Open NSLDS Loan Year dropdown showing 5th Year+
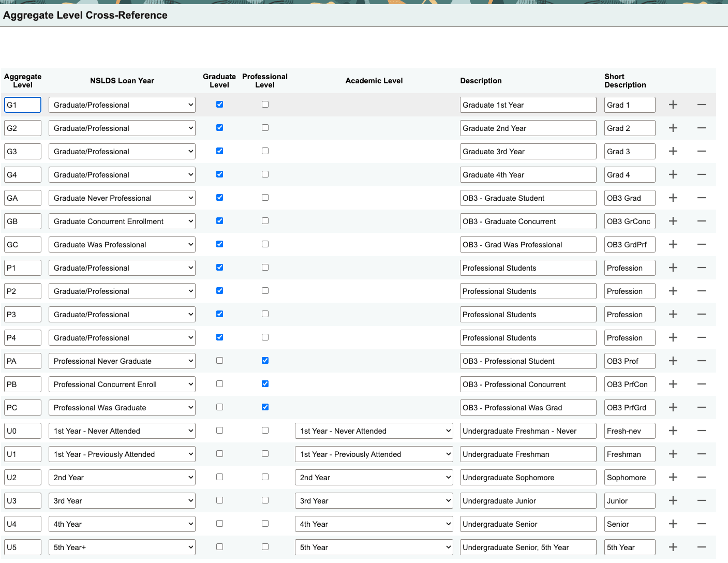This screenshot has height=563, width=728. tap(122, 547)
